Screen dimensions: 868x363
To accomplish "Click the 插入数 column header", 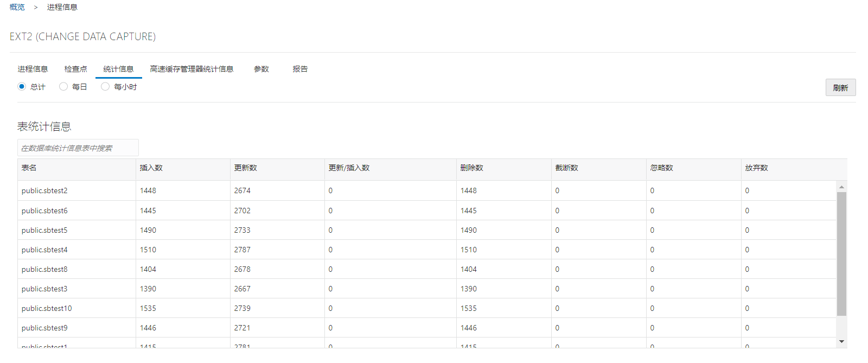I will coord(151,168).
